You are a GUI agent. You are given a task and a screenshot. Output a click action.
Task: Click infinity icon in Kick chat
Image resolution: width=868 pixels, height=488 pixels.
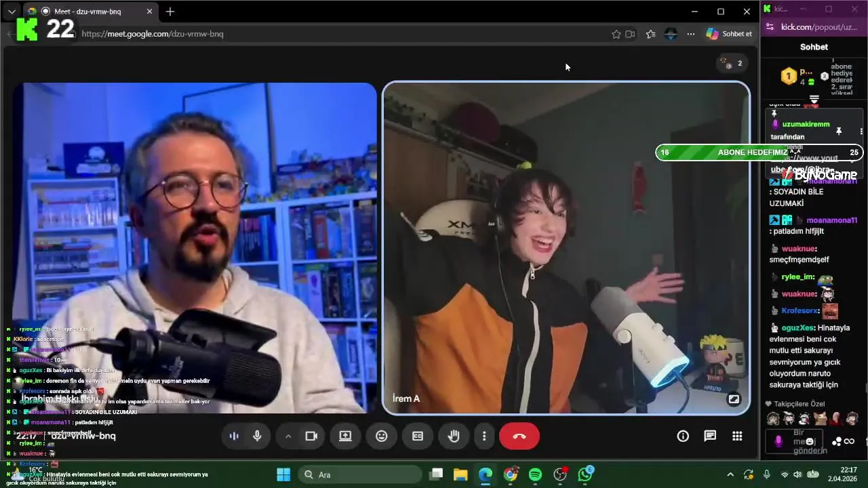pos(849,441)
